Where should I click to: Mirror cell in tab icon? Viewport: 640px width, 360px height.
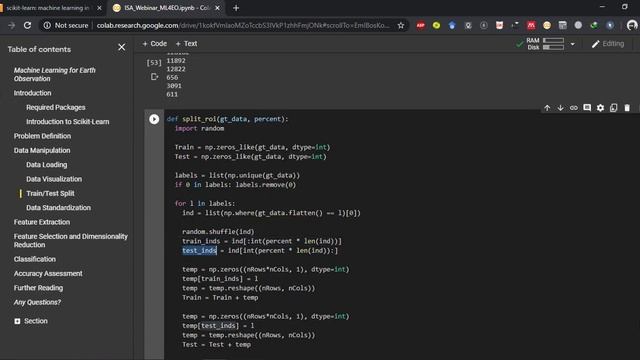(x=613, y=108)
